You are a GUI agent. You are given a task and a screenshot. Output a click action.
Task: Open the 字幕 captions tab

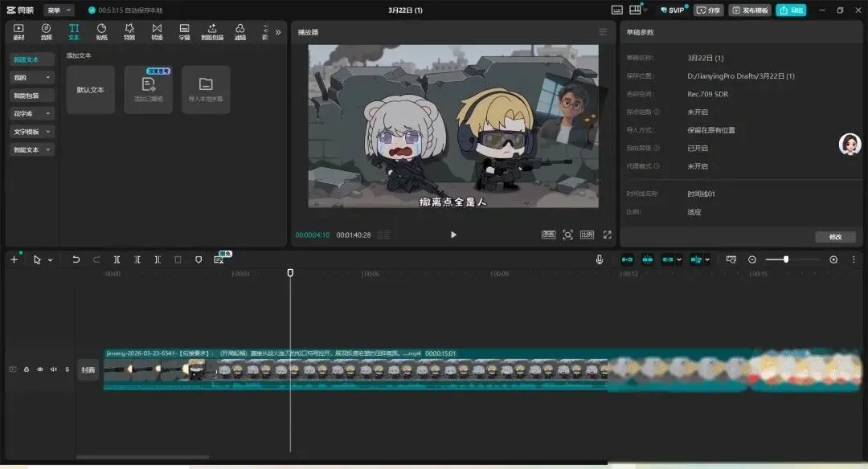[184, 32]
